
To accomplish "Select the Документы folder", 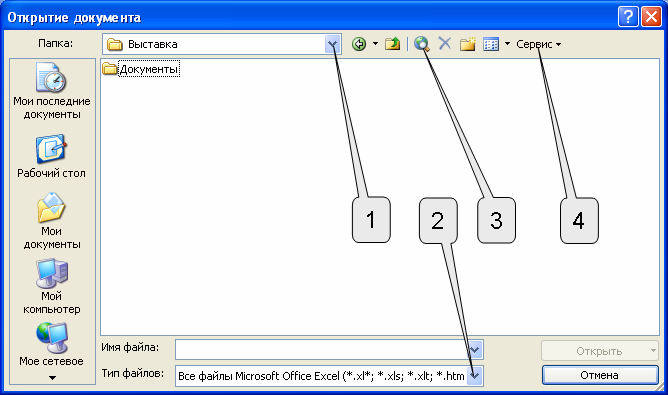I will [141, 69].
